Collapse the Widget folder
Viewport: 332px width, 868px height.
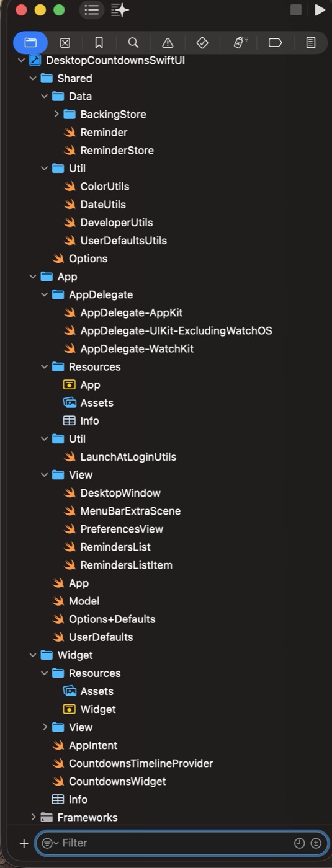(33, 655)
